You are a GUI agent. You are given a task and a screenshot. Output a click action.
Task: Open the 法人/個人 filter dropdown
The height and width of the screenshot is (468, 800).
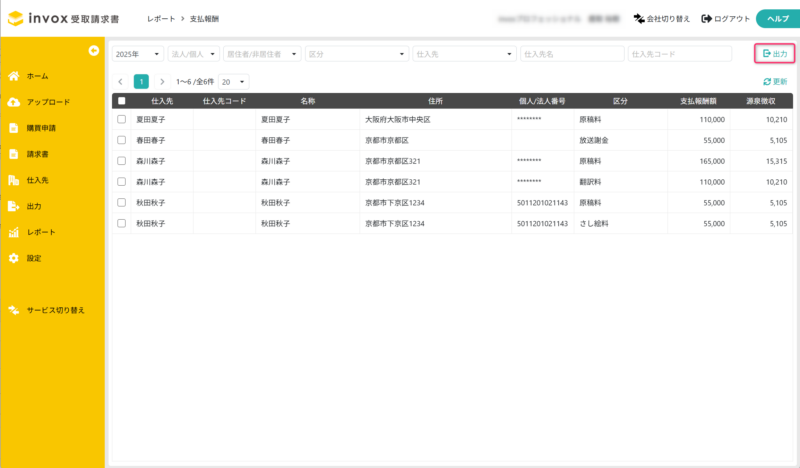tap(194, 54)
